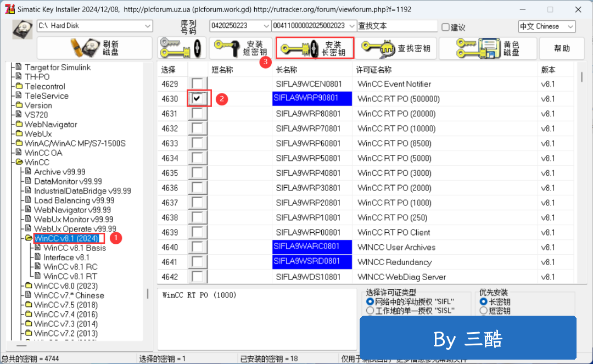Click the highlighted SIFLA9WARC0801 cell
Screen dimensions: 593x364
pos(312,247)
